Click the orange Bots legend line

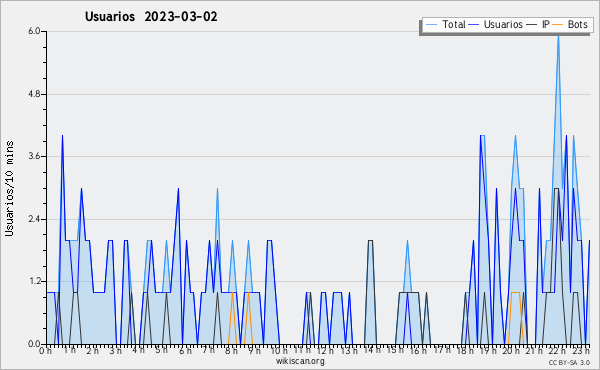click(x=558, y=25)
